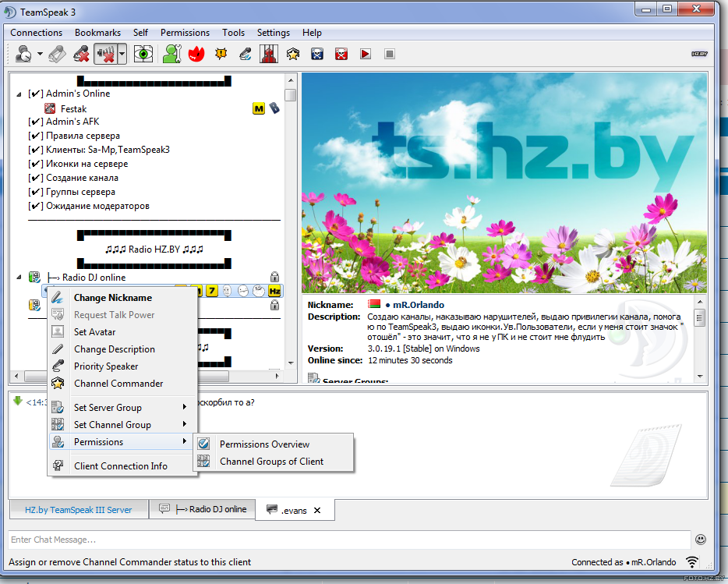Click the star badge toolbar icon
This screenshot has height=584, width=728.
[293, 55]
